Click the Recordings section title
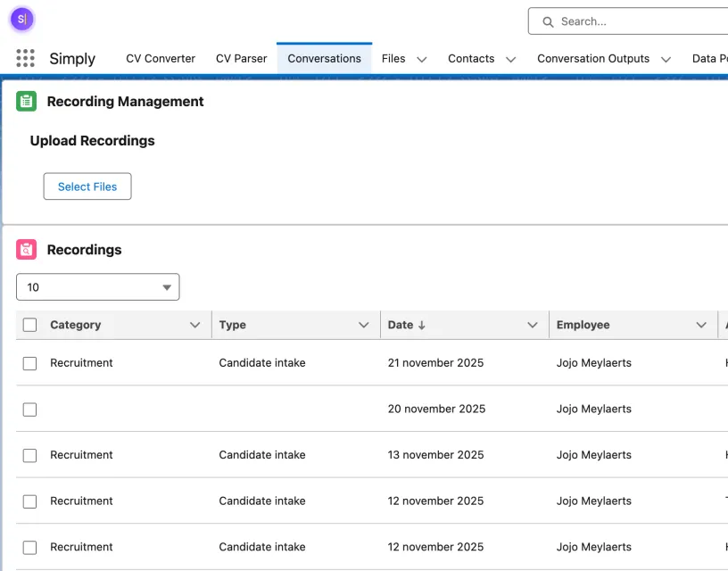 [84, 250]
